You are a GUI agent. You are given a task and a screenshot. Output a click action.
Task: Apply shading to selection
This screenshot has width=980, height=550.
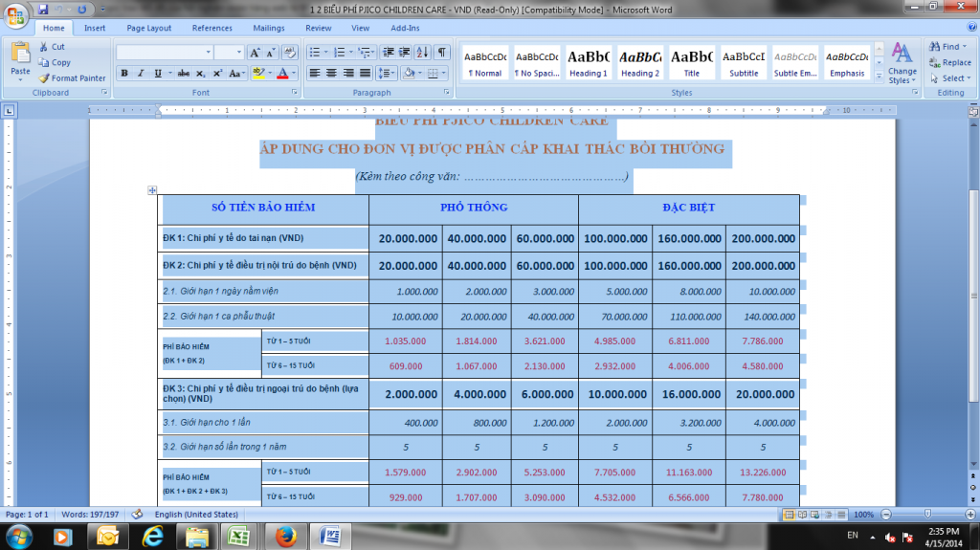point(409,73)
